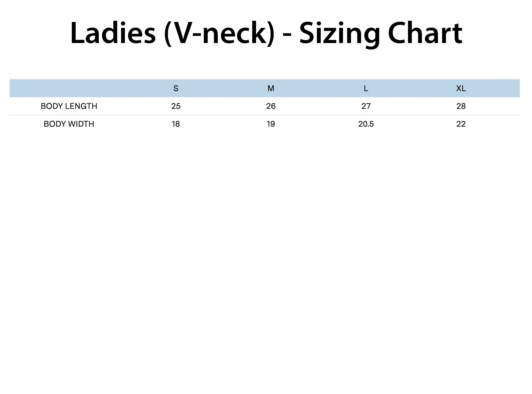Click "(V-neck)" in the chart title
Image resolution: width=532 pixels, height=394 pixels.
(x=219, y=33)
